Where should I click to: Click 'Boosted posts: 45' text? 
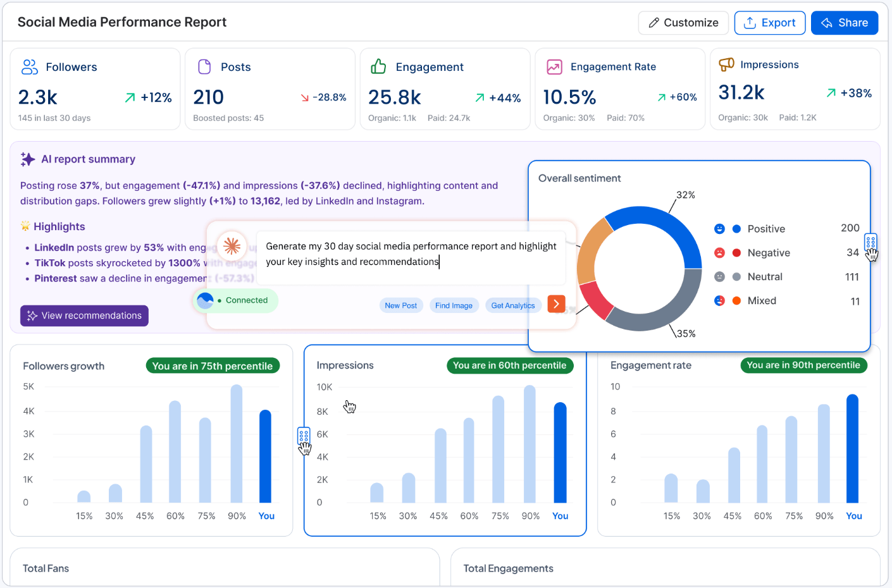pos(228,118)
